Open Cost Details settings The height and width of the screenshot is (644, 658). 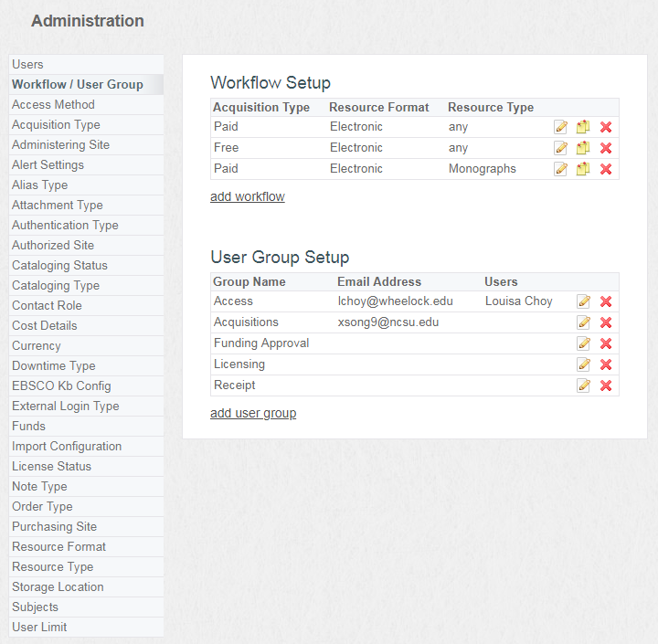tap(86, 326)
